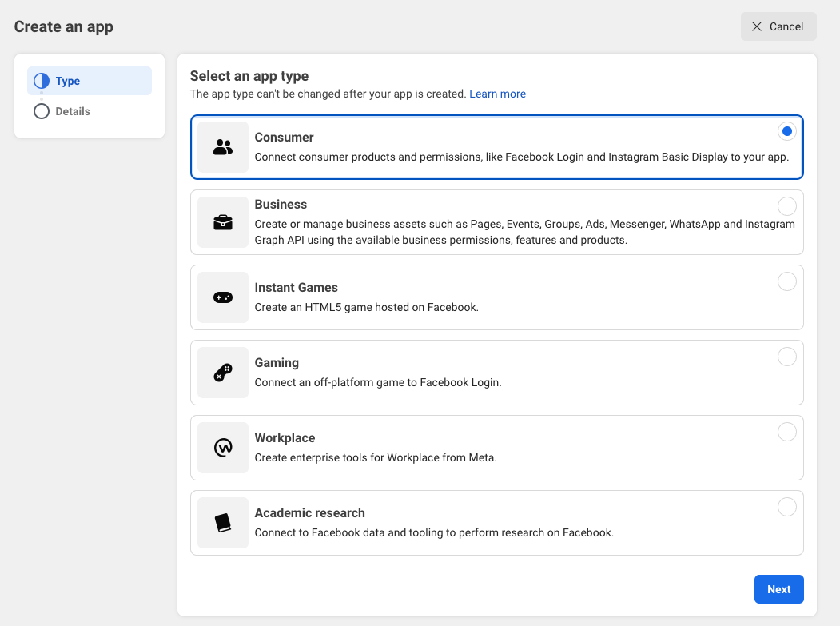The image size is (840, 626).
Task: Click the 'Select an app type' heading
Action: (x=249, y=76)
